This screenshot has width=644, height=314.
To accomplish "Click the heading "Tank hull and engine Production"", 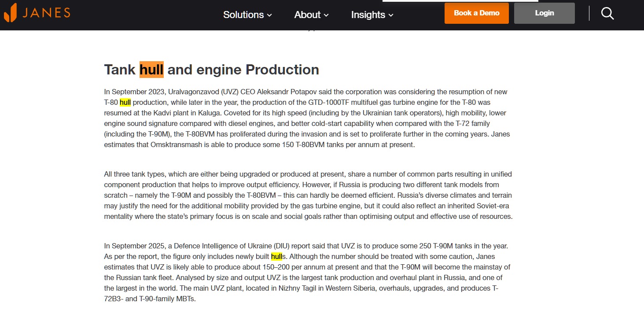I will click(211, 70).
